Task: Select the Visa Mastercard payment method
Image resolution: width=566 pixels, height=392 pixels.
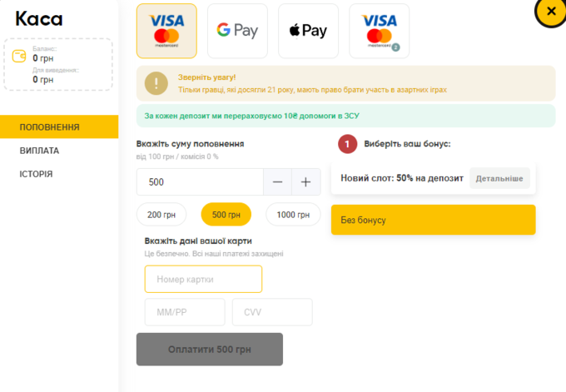Action: pos(166,31)
